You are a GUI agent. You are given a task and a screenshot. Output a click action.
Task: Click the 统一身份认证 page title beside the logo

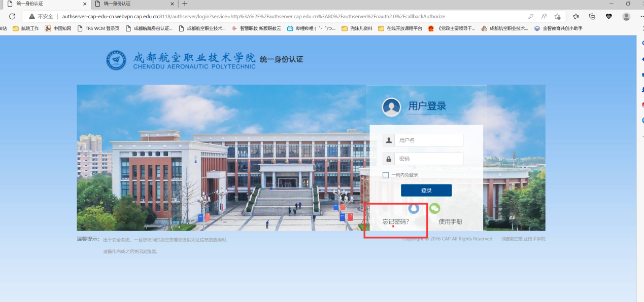(281, 59)
